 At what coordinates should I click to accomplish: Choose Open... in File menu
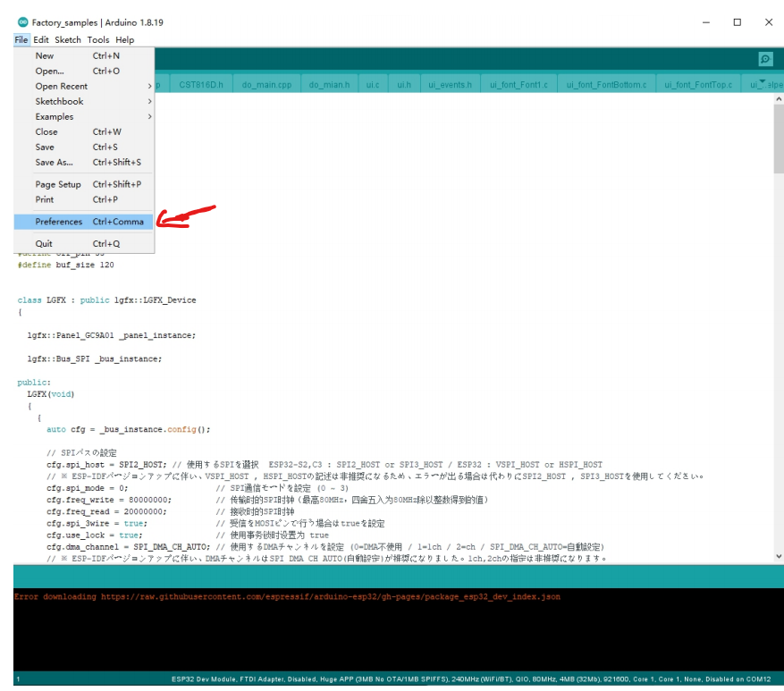(83, 71)
